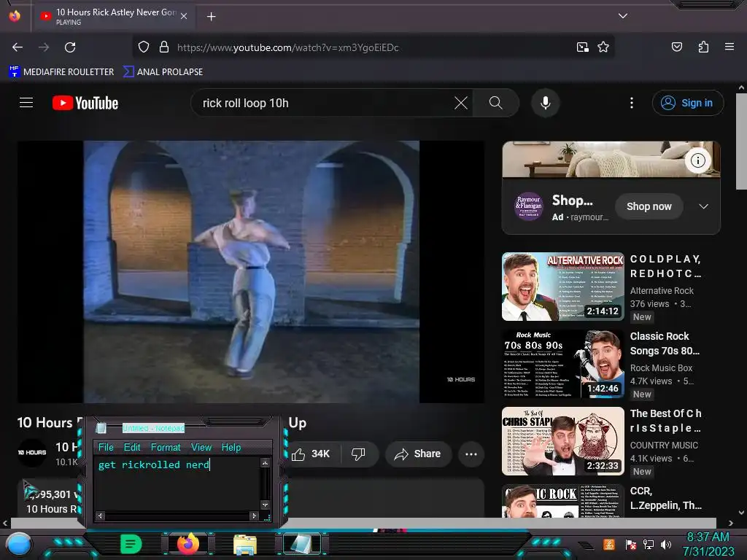Open the green notes app in taskbar
Image resolution: width=747 pixels, height=560 pixels.
(x=131, y=544)
